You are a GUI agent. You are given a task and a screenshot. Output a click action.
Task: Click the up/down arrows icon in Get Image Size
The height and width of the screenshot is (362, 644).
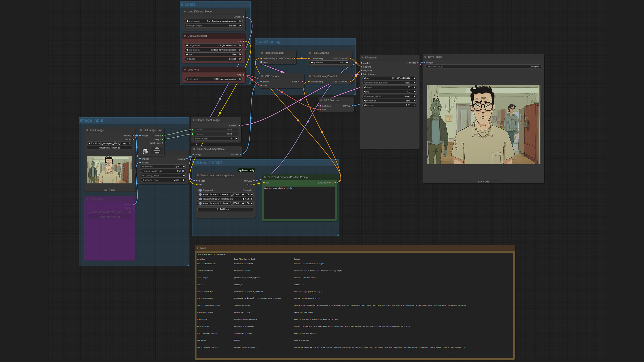point(157,150)
